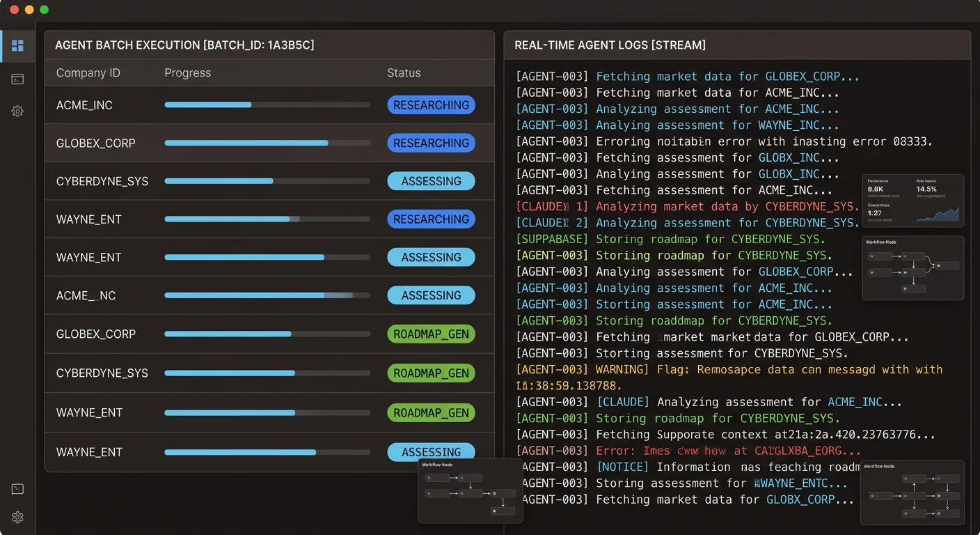Select the dashboard grid icon in sidebar
Viewport: 980px width, 535px height.
click(17, 45)
